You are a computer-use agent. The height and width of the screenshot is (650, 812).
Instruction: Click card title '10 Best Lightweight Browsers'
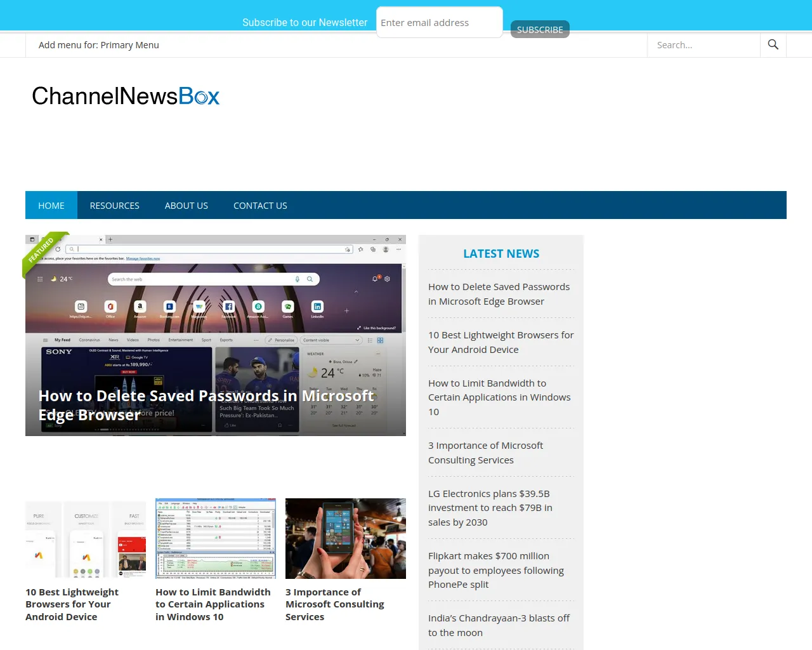click(x=72, y=604)
